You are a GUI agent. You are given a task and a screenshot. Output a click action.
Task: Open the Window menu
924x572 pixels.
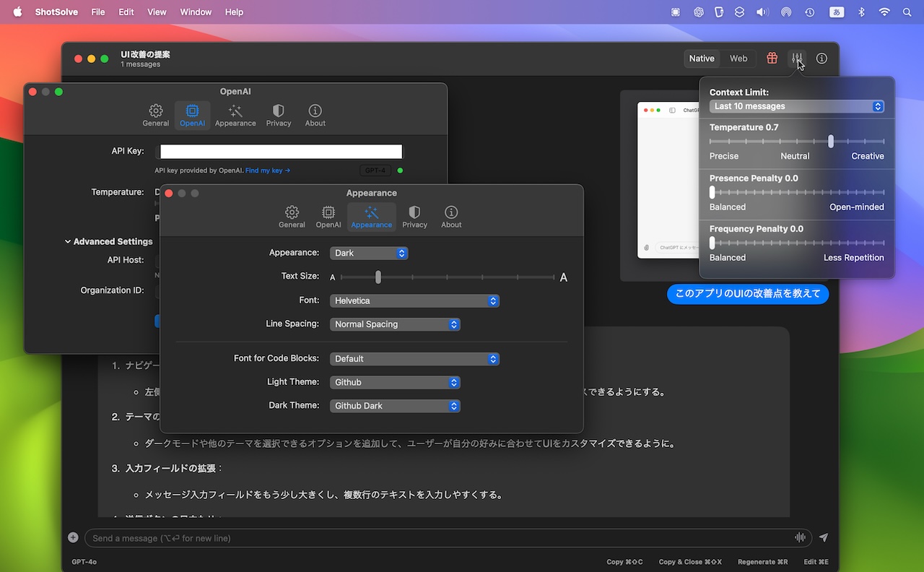coord(196,12)
